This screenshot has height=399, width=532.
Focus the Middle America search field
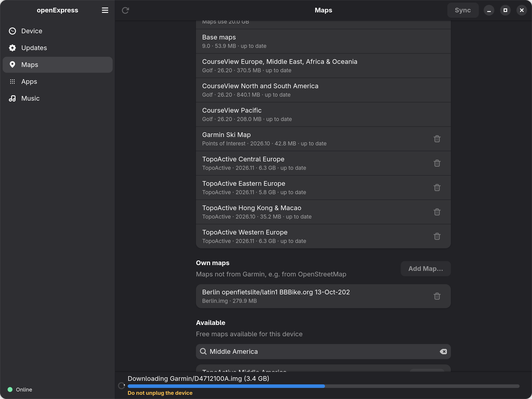tap(323, 352)
